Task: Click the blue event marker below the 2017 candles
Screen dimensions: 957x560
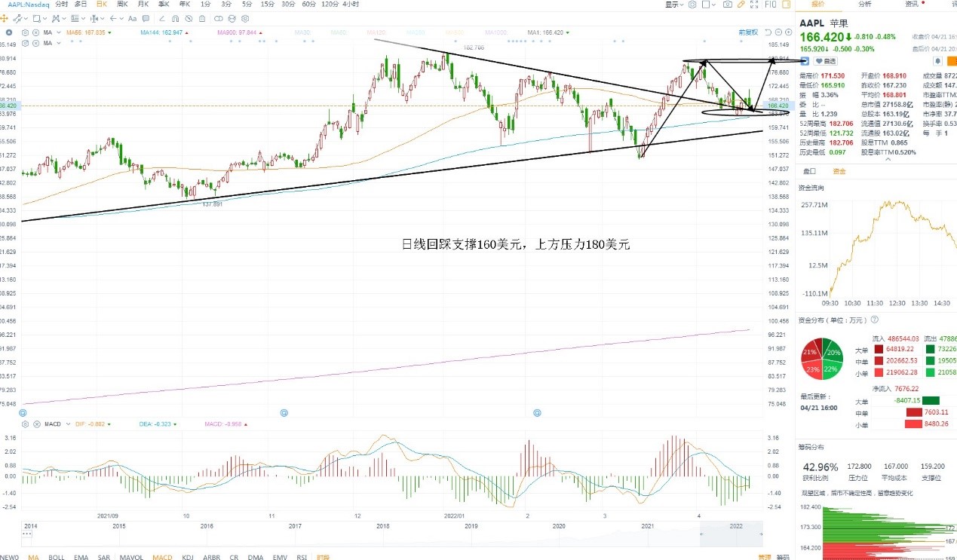Action: (x=284, y=412)
